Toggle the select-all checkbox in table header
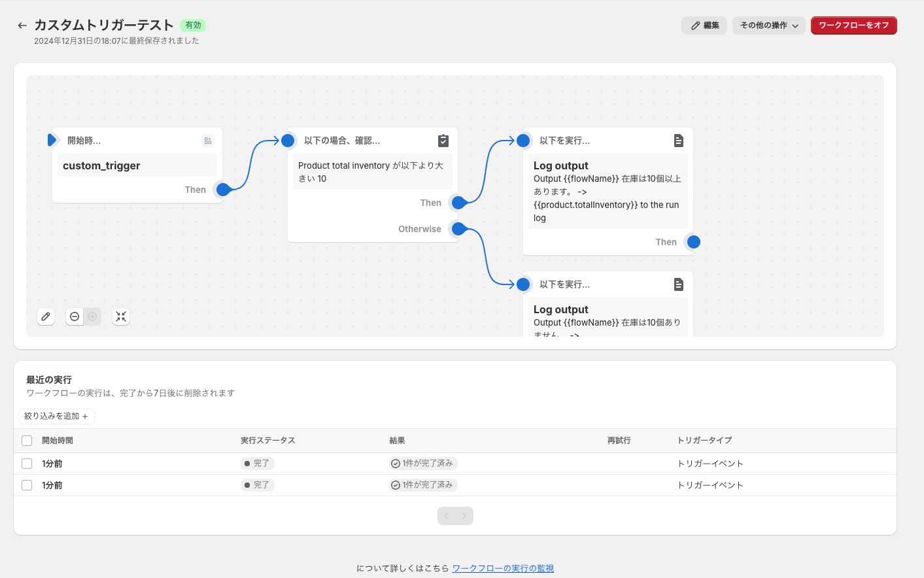924x578 pixels. (x=27, y=441)
